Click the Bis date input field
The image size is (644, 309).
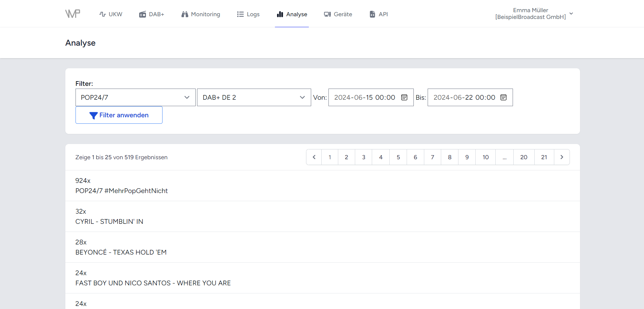470,97
